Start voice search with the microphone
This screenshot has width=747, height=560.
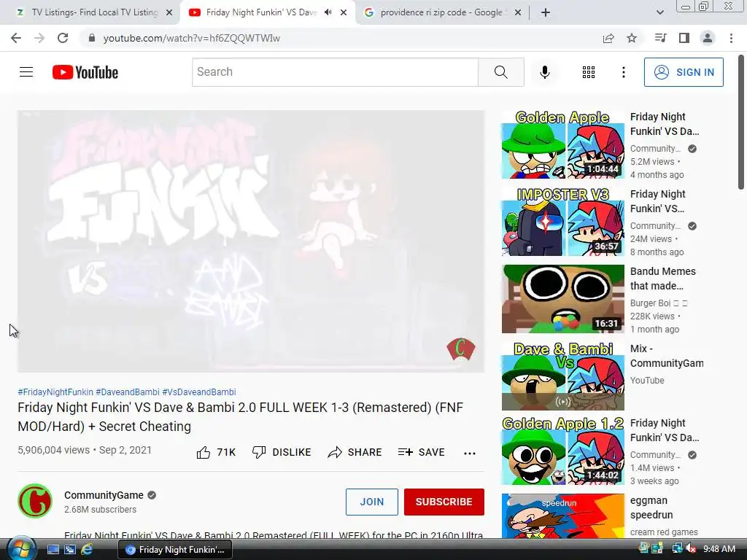544,72
